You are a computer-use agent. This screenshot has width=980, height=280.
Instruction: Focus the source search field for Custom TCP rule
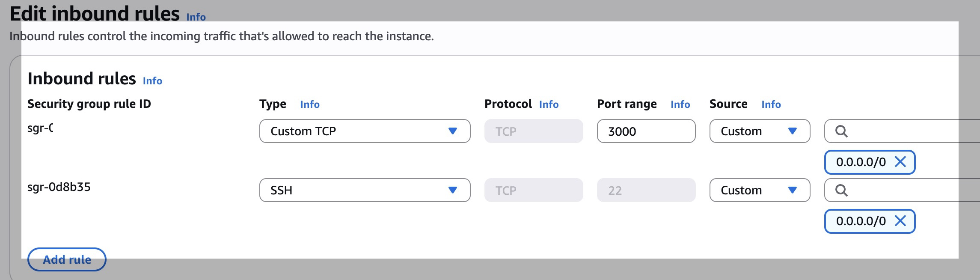pos(912,131)
